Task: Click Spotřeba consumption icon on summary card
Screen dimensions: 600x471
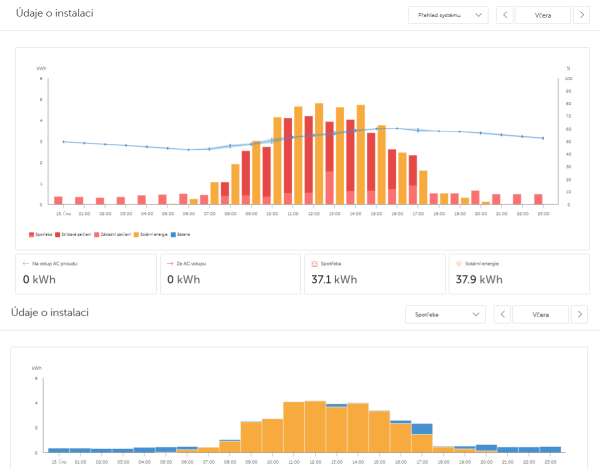Action: 315,264
